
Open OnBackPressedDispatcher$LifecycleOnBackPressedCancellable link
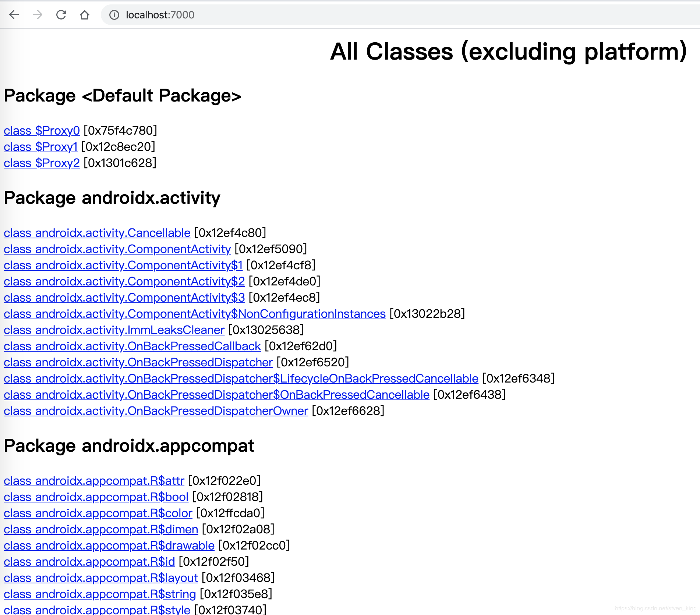pyautogui.click(x=241, y=378)
